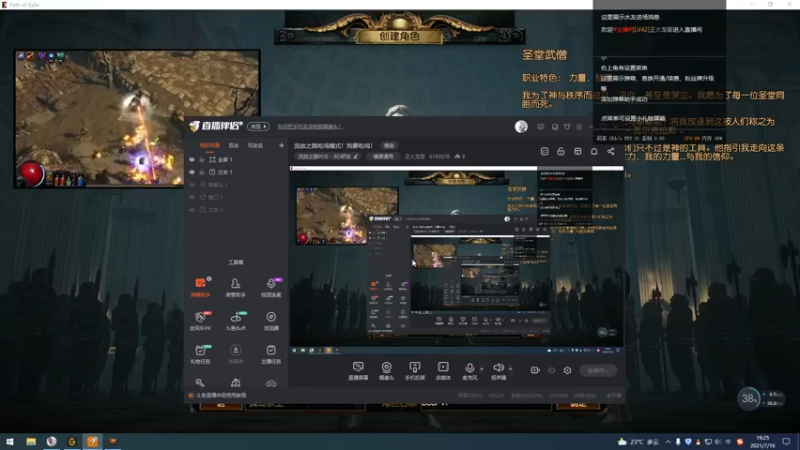Open the hamburger menu in companion header

tap(579, 127)
